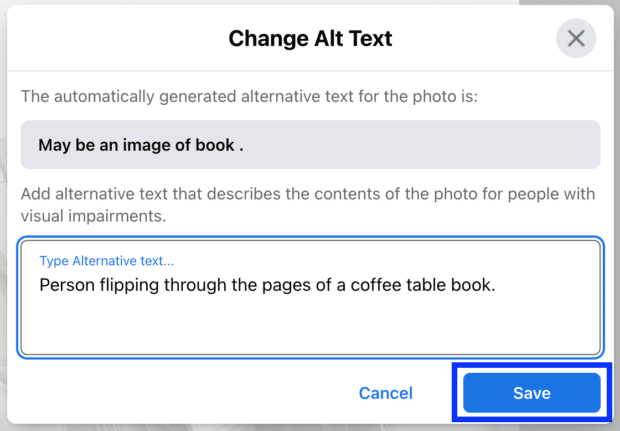Image resolution: width=620 pixels, height=431 pixels.
Task: Place cursor on the word 'Person' in alt text
Action: [x=67, y=285]
